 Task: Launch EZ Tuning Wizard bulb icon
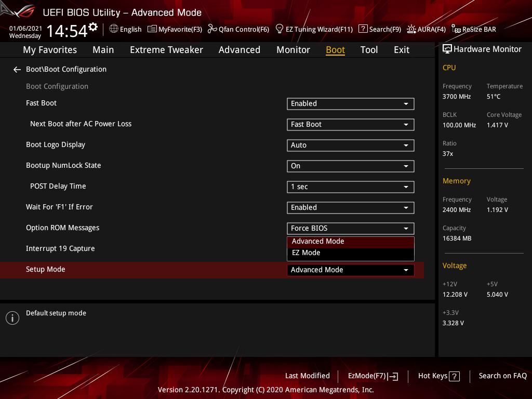(279, 29)
